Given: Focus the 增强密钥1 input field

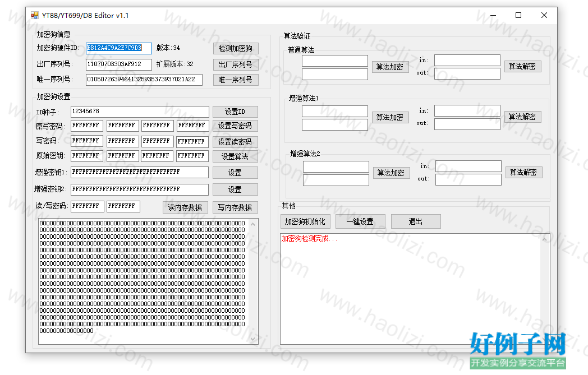Looking at the screenshot, I should pyautogui.click(x=140, y=172).
